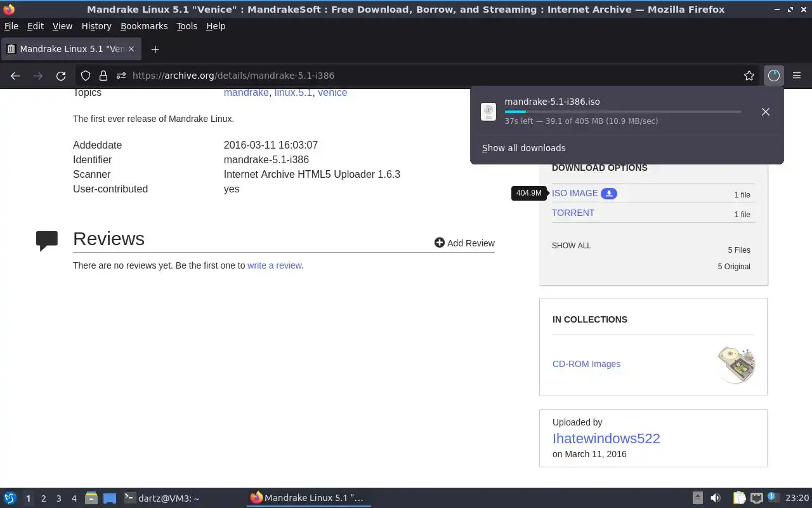Viewport: 812px width, 508px height.
Task: Click the show desktop taskbar icon
Action: [x=110, y=498]
